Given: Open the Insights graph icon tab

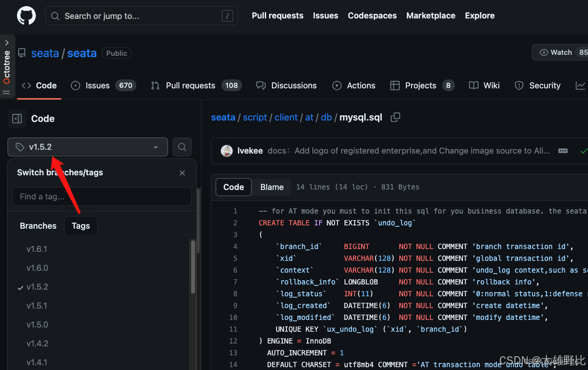Looking at the screenshot, I should [x=580, y=86].
